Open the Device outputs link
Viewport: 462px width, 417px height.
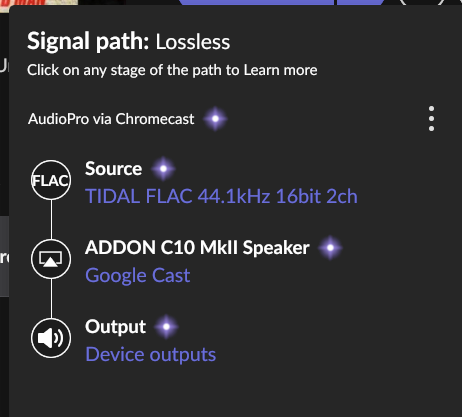click(151, 354)
